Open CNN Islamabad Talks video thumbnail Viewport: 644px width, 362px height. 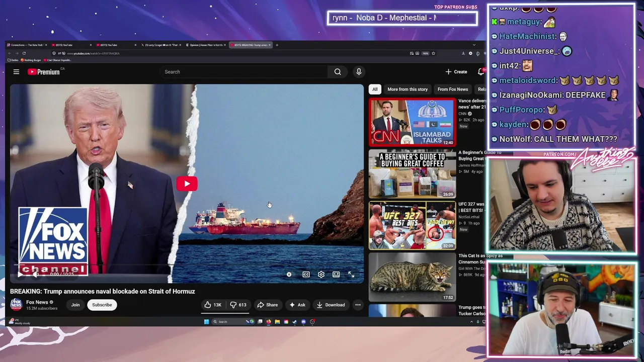(413, 122)
